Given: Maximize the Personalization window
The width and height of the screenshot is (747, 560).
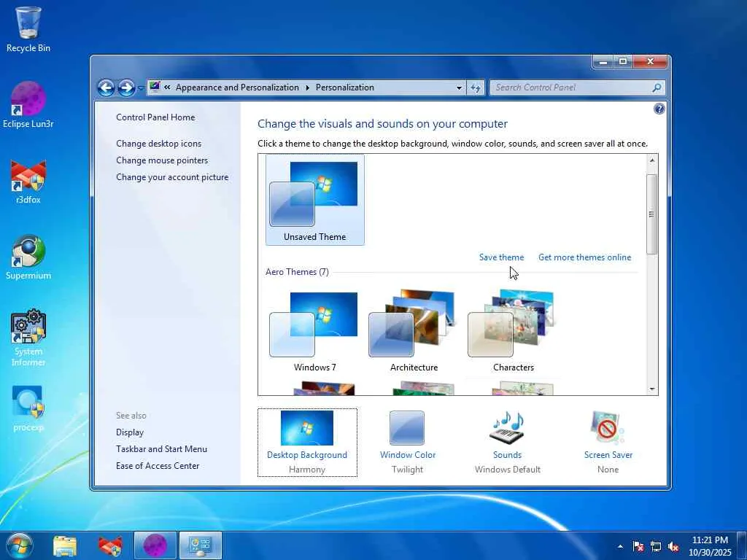Looking at the screenshot, I should click(622, 61).
